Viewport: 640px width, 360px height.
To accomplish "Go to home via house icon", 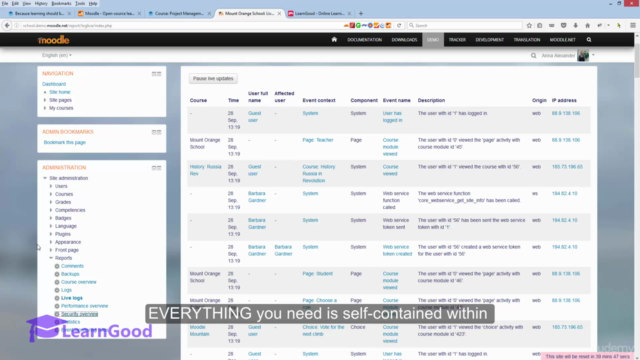I will tap(334, 40).
